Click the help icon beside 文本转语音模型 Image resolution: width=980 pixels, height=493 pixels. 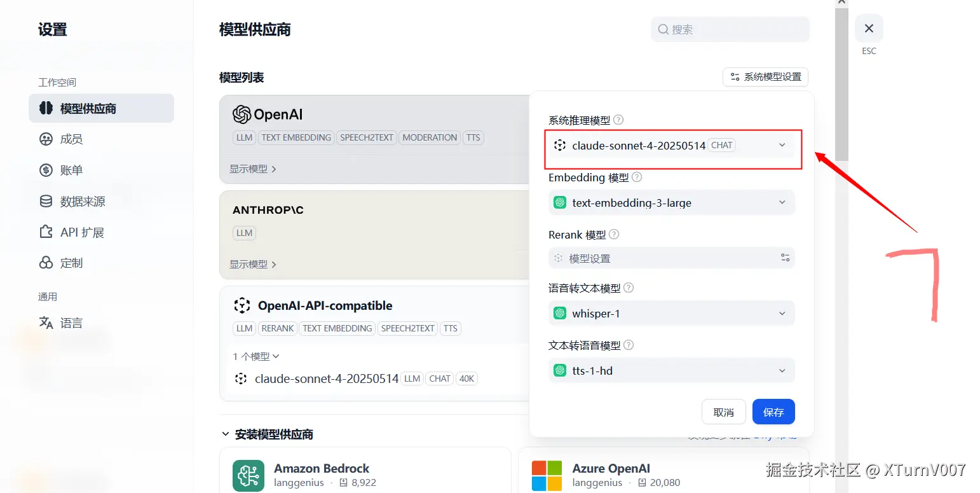[x=629, y=345]
